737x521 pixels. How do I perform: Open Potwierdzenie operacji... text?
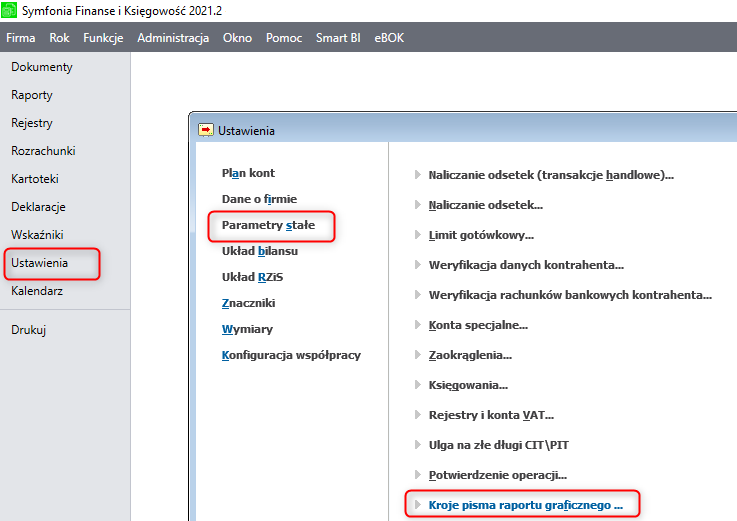click(498, 475)
